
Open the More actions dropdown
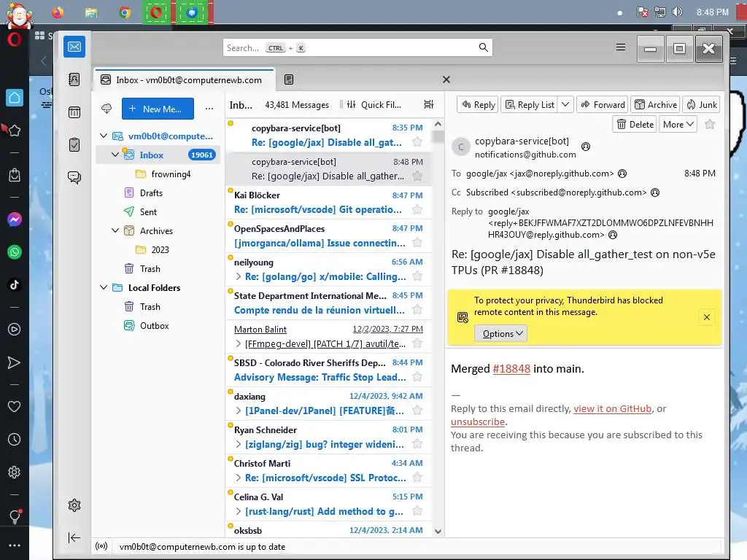678,125
